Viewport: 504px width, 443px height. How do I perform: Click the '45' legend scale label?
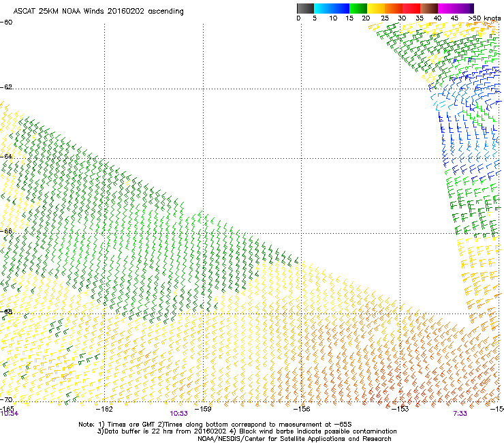pyautogui.click(x=454, y=18)
